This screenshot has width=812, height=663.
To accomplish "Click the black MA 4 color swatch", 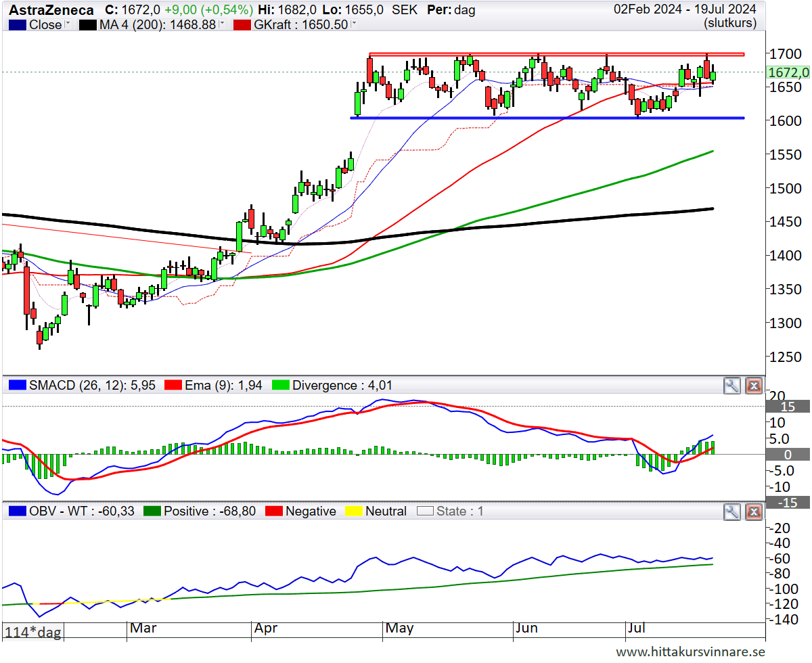I will pyautogui.click(x=88, y=24).
